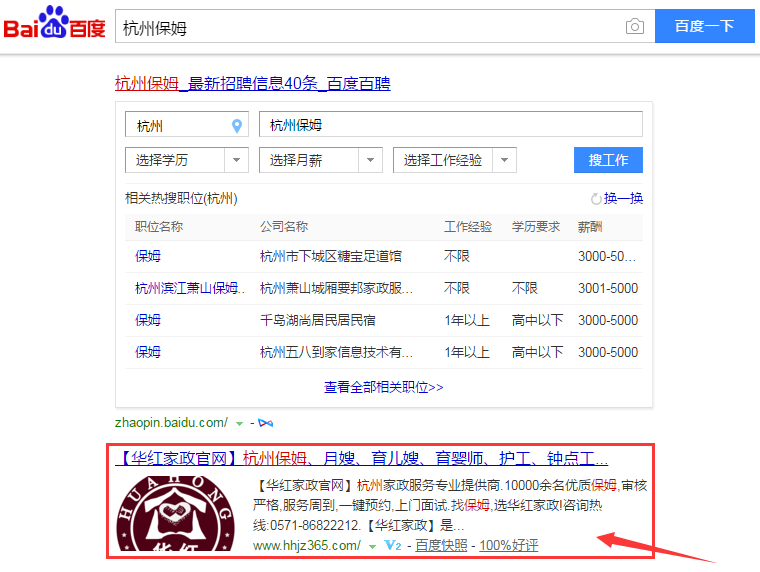This screenshot has width=760, height=572.
Task: Open camera image search icon
Action: 634,26
